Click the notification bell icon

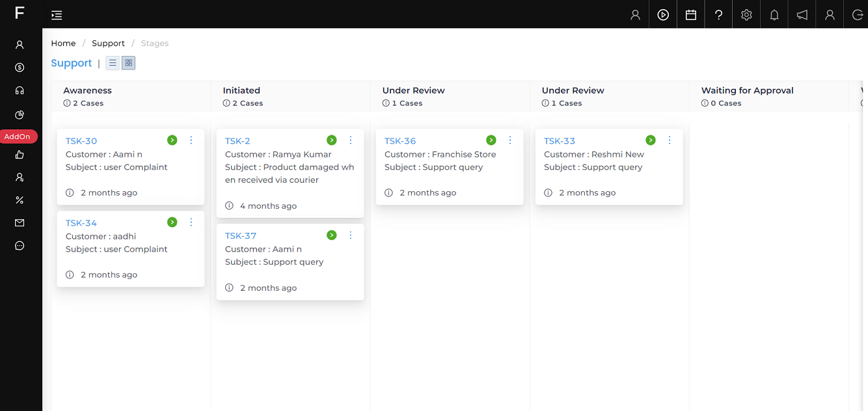pyautogui.click(x=774, y=15)
